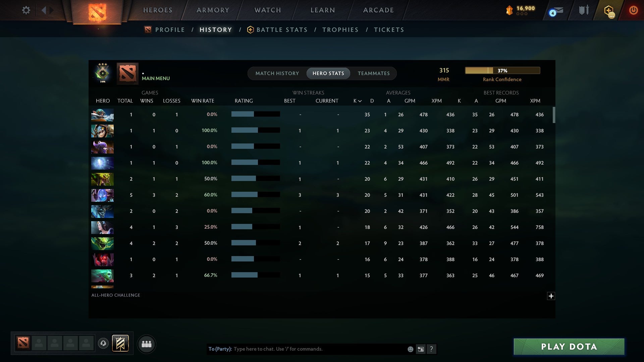Toggle voice chat headset icon
This screenshot has height=362, width=644.
103,343
